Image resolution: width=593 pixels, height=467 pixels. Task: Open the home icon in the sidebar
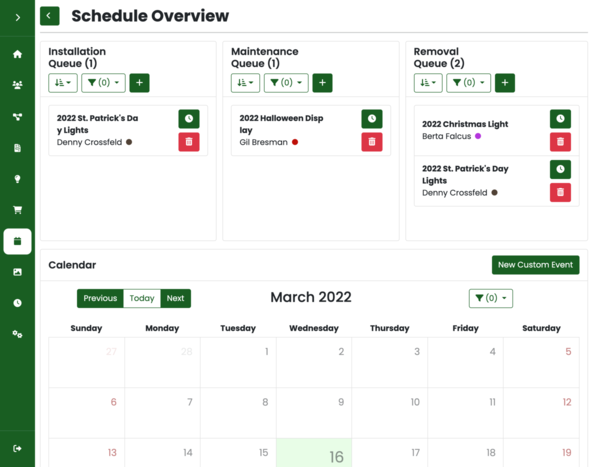point(17,54)
